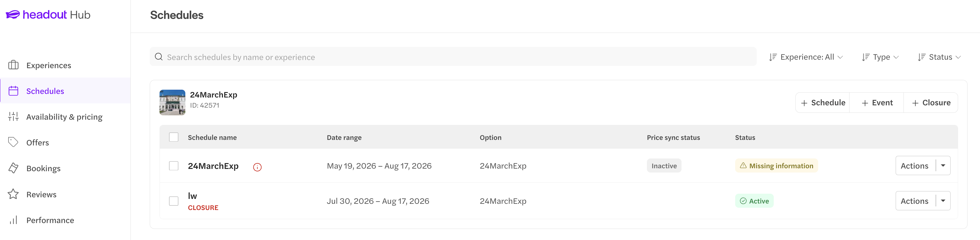Click the Bookings ticket icon

(13, 168)
